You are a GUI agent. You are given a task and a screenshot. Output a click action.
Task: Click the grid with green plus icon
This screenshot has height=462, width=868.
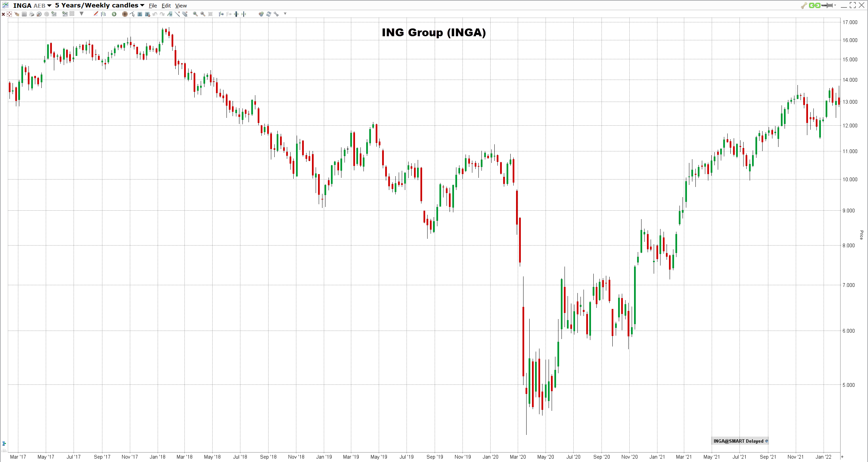tap(54, 14)
